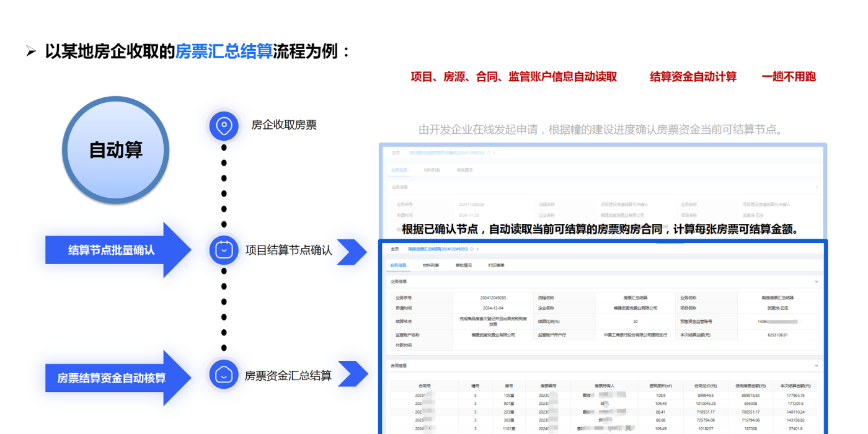Click the double chevron arrow after 项目结算节点确认

point(352,252)
